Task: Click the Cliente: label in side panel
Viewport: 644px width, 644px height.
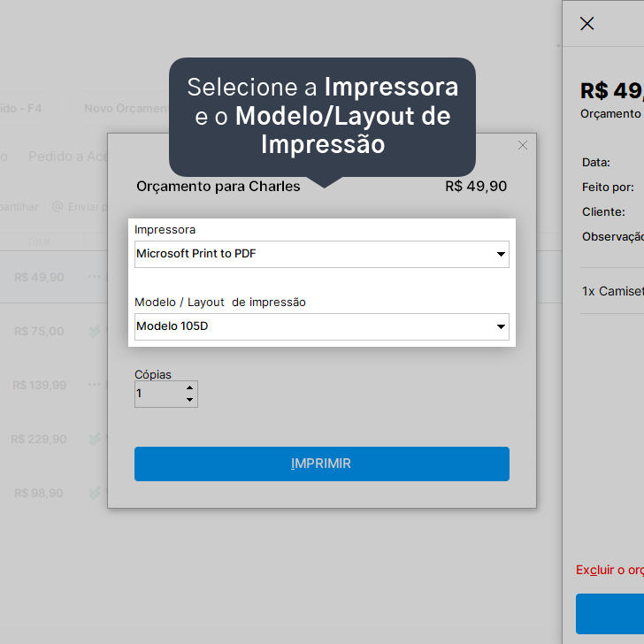Action: click(603, 212)
